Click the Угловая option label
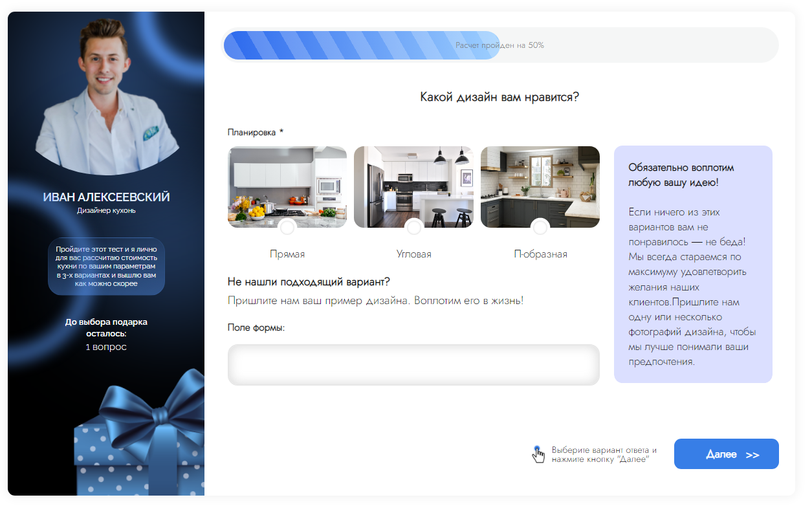Image resolution: width=812 pixels, height=515 pixels. tap(414, 254)
